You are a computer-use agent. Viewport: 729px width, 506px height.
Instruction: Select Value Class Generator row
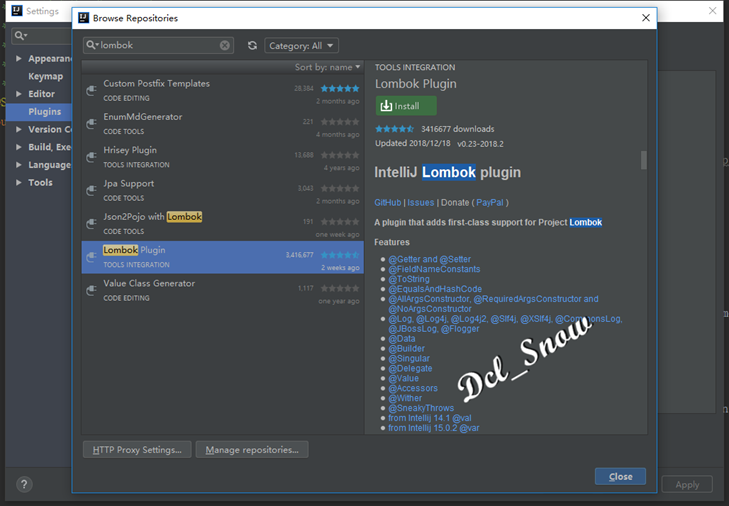point(222,291)
